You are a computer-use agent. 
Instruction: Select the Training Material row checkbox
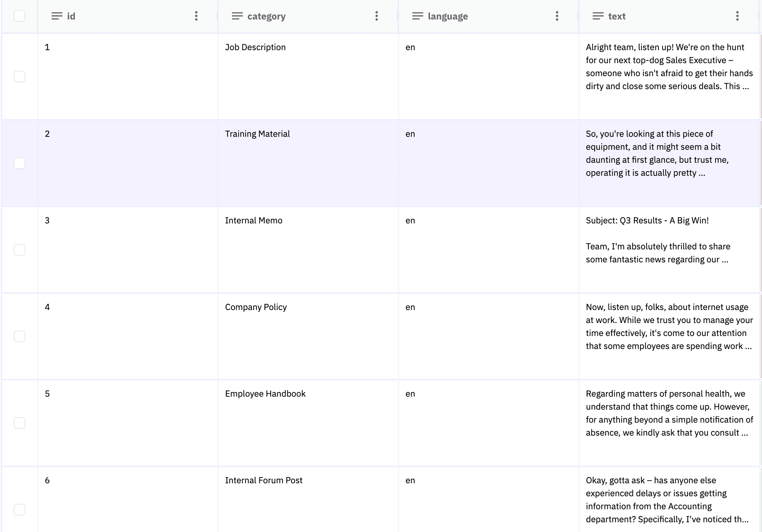coord(19,163)
